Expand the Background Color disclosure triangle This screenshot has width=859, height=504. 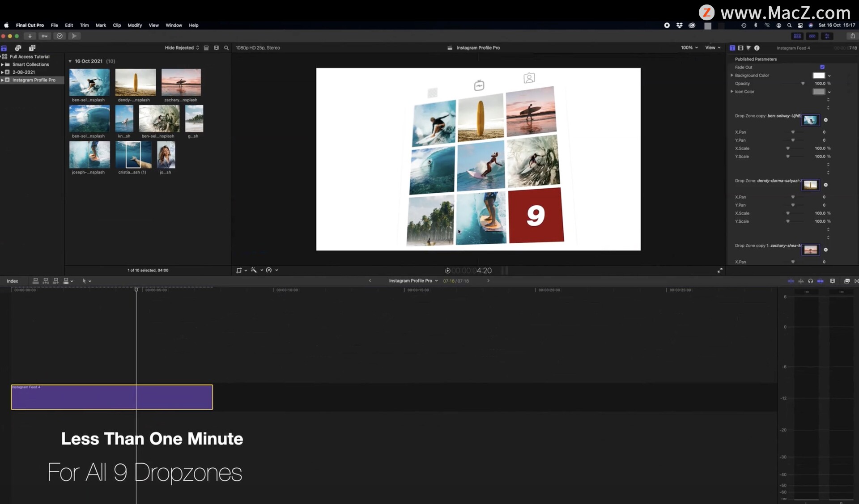[x=732, y=75]
